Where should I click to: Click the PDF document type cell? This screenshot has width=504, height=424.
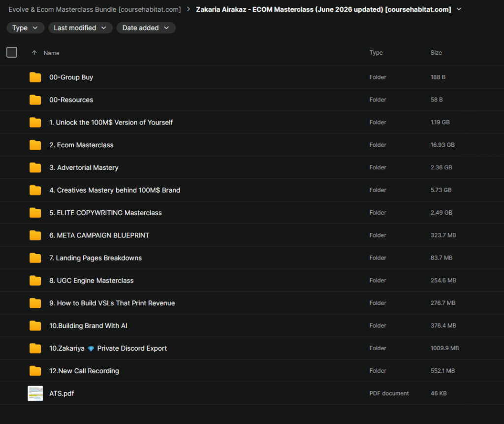(389, 393)
